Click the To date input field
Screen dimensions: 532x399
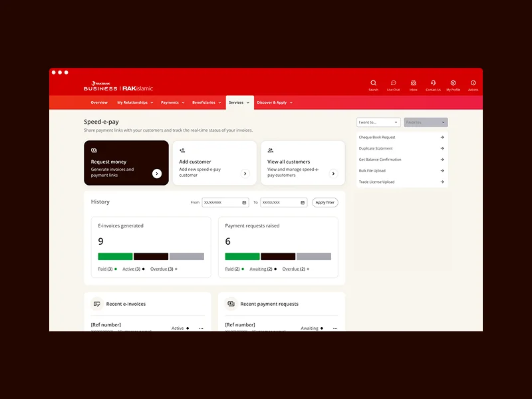point(284,203)
